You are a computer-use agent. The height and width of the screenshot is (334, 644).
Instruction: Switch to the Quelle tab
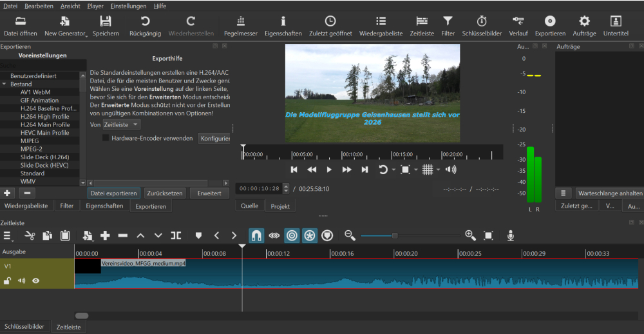[x=250, y=206]
